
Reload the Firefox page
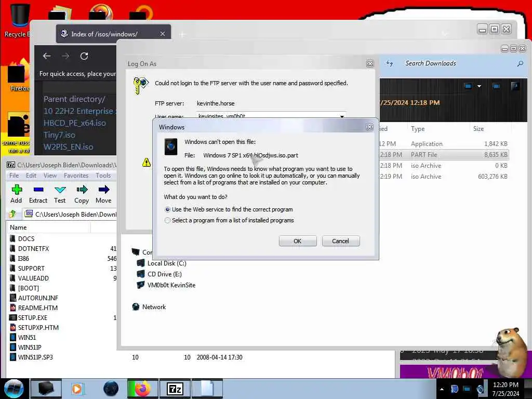click(x=84, y=56)
